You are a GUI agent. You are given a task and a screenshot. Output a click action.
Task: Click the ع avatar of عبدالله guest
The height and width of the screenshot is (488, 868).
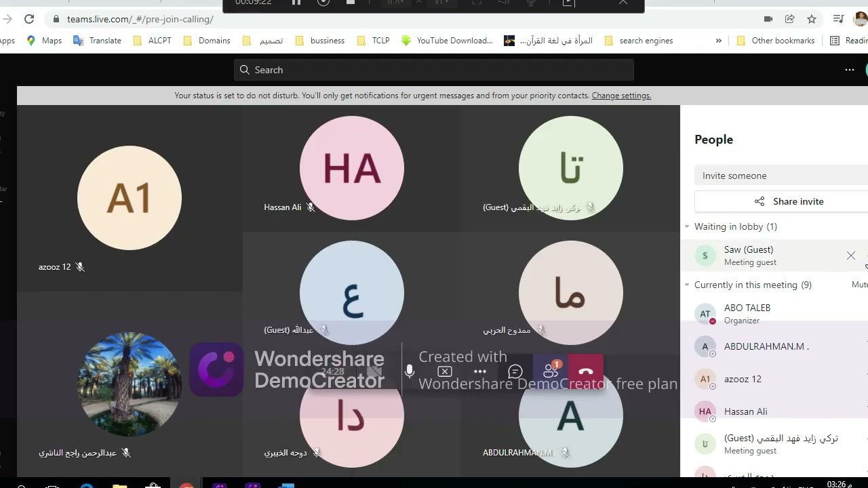pos(352,293)
